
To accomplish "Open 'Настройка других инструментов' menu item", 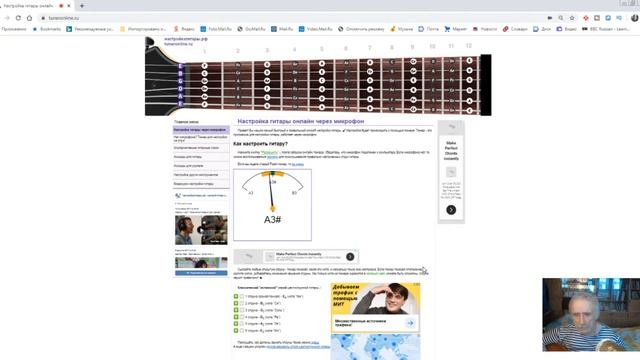I will click(x=201, y=175).
